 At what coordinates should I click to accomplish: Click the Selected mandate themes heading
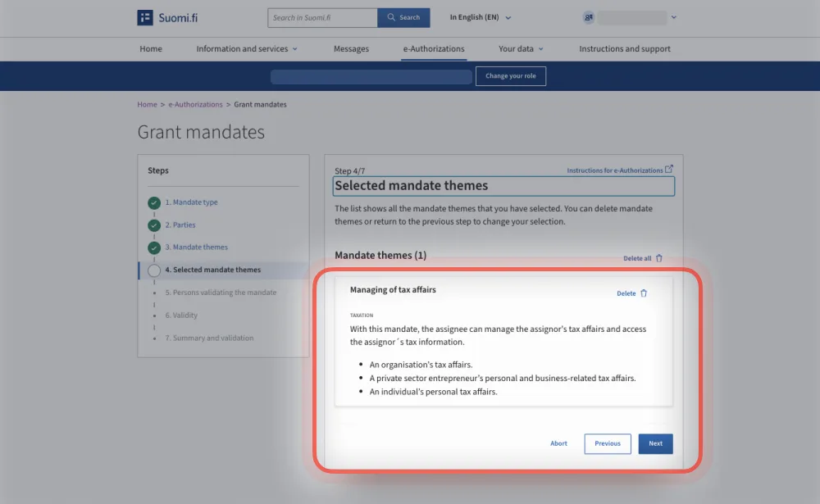(411, 185)
